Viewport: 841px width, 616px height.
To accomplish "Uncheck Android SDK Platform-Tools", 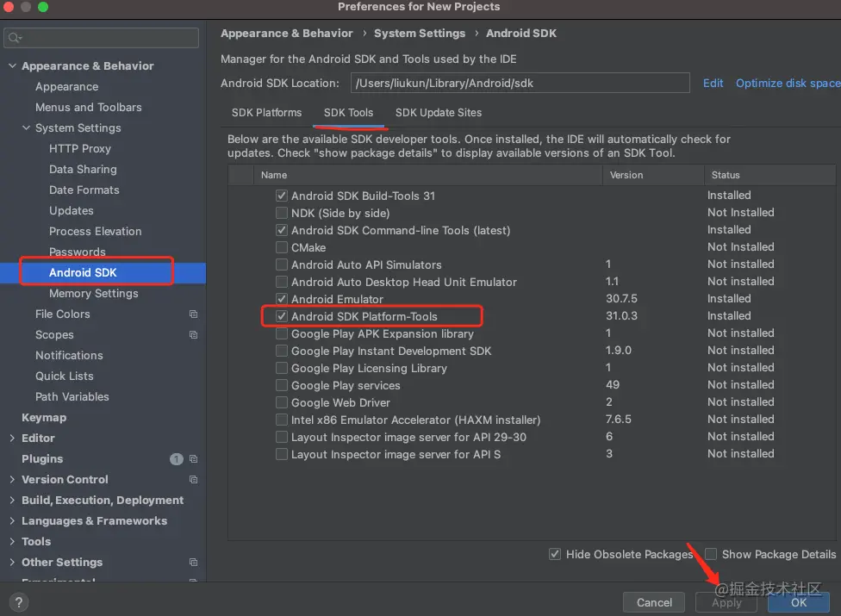I will click(x=282, y=316).
